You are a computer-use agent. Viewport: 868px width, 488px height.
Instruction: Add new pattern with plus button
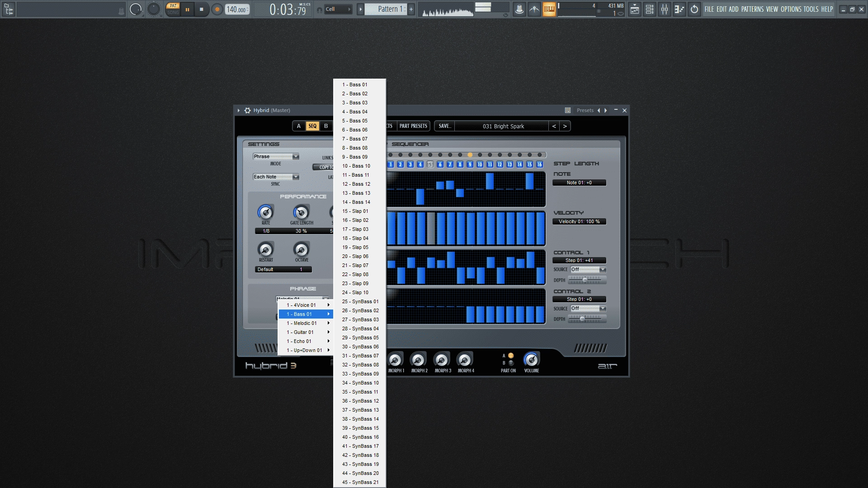411,9
